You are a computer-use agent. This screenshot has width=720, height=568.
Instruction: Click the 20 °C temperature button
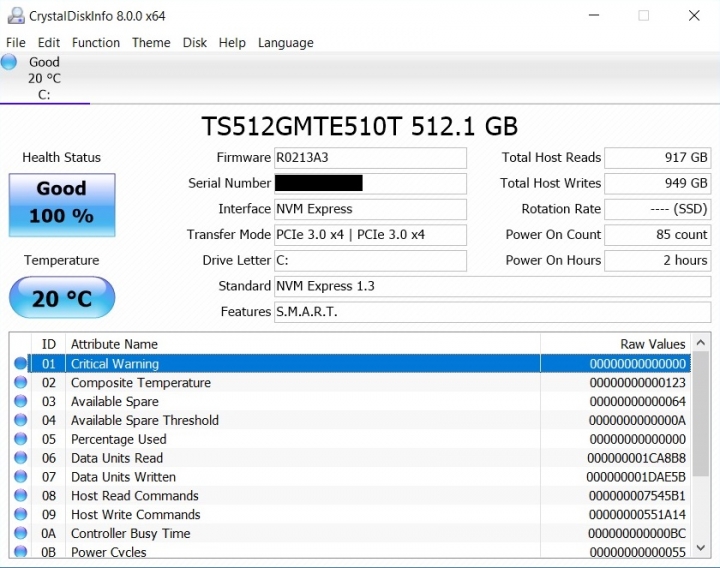tap(62, 298)
